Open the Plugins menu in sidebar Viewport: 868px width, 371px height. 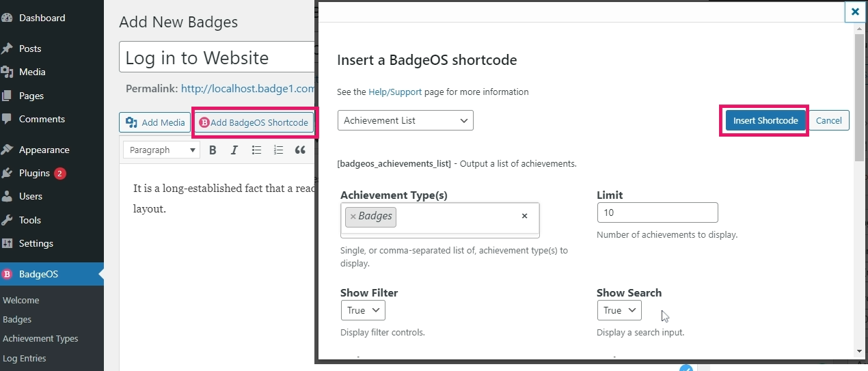(x=34, y=173)
